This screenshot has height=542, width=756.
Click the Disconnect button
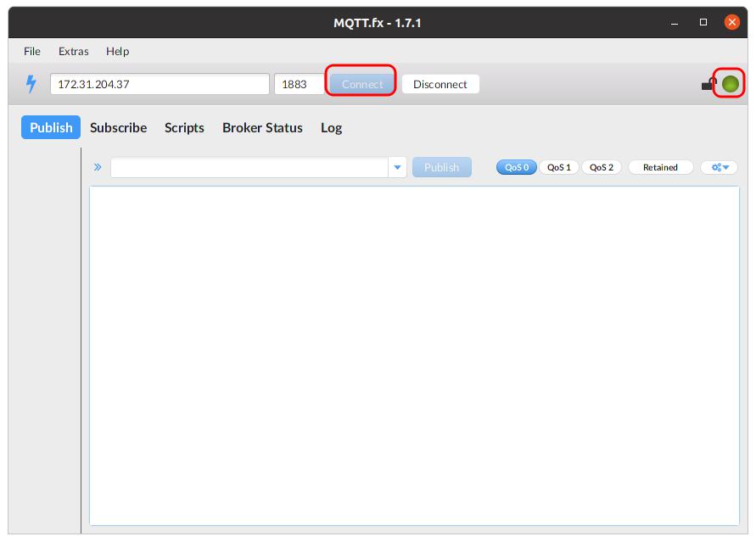[440, 84]
